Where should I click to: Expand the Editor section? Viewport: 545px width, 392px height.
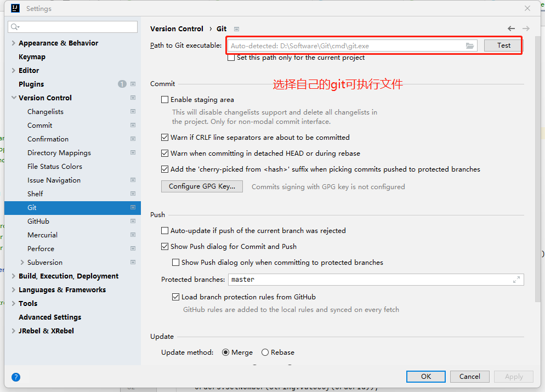click(x=14, y=71)
